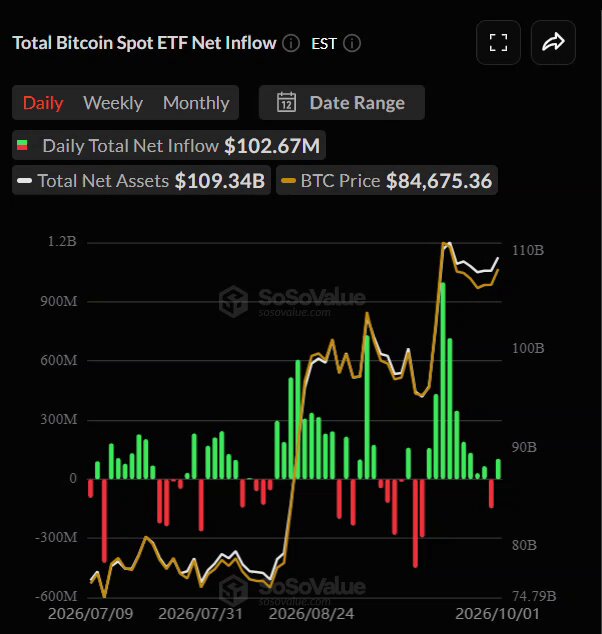Switch to the Monthly view
The height and width of the screenshot is (634, 602).
196,103
